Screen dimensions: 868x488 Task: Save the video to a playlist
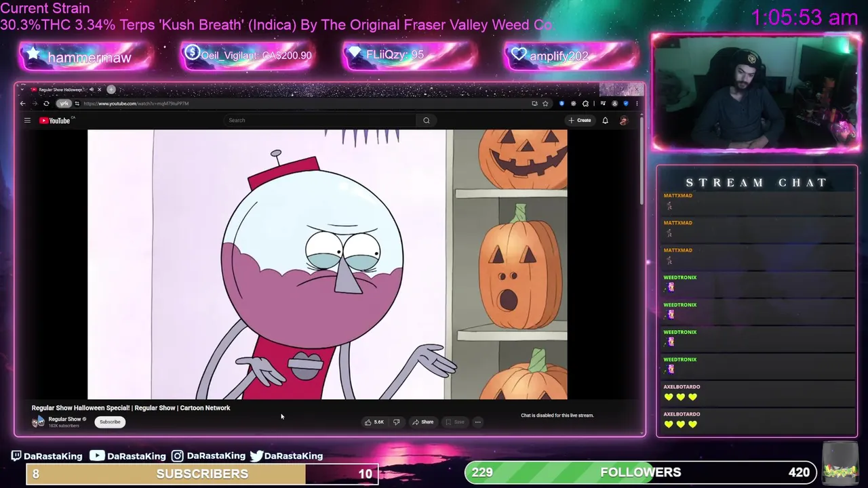tap(454, 422)
